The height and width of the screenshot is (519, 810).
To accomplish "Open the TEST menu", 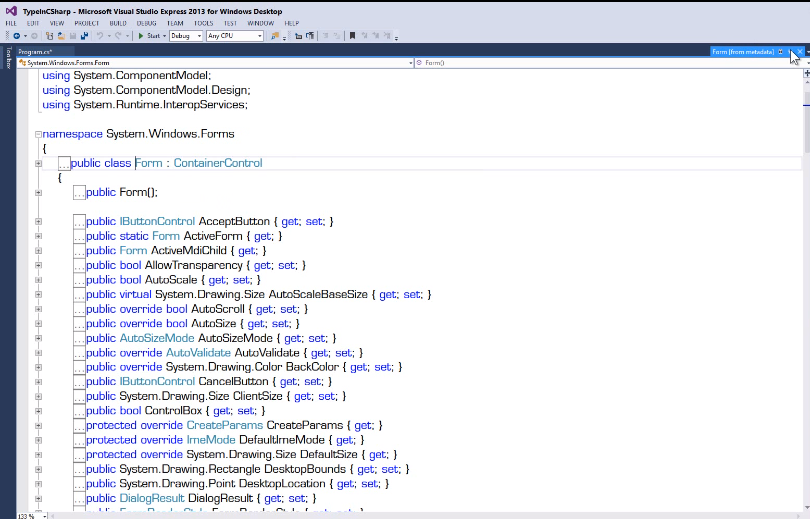I will click(230, 23).
